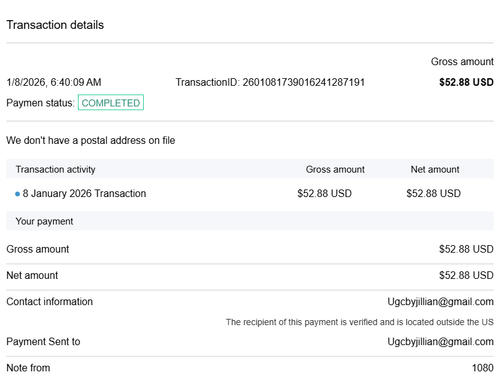500x389 pixels.
Task: Click the Contact information label
Action: coord(50,302)
